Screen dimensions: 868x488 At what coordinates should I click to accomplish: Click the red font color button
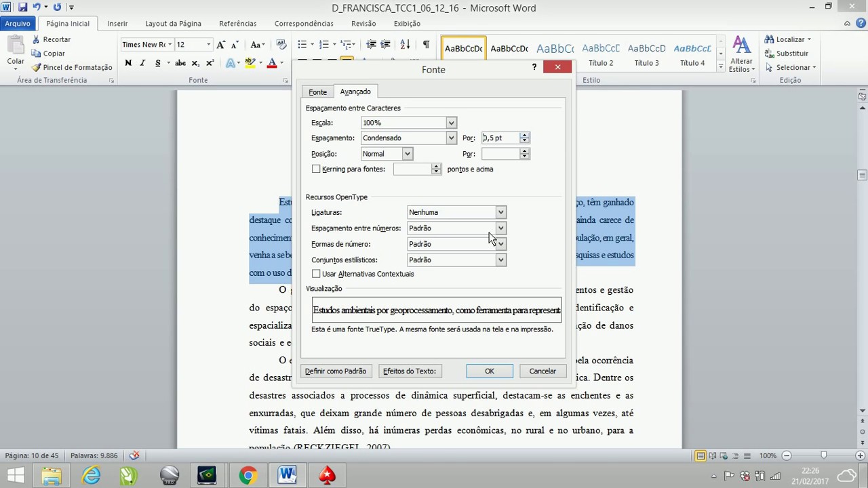(272, 63)
